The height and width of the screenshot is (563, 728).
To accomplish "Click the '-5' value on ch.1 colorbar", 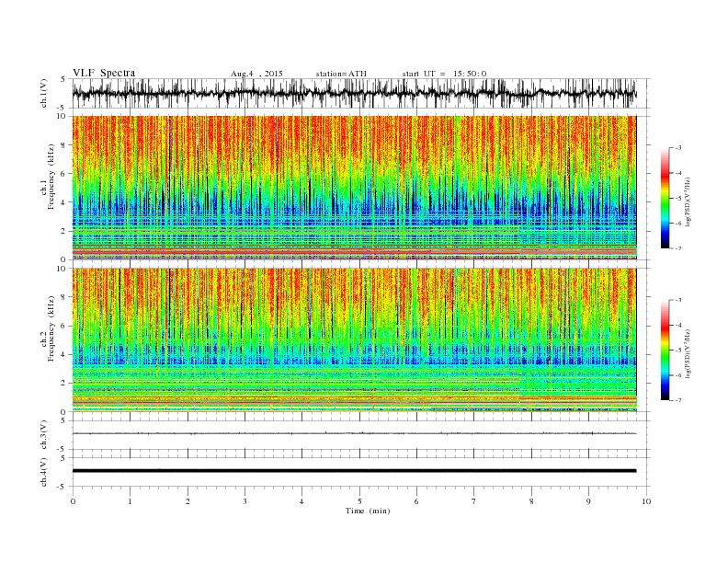I will pyautogui.click(x=678, y=199).
